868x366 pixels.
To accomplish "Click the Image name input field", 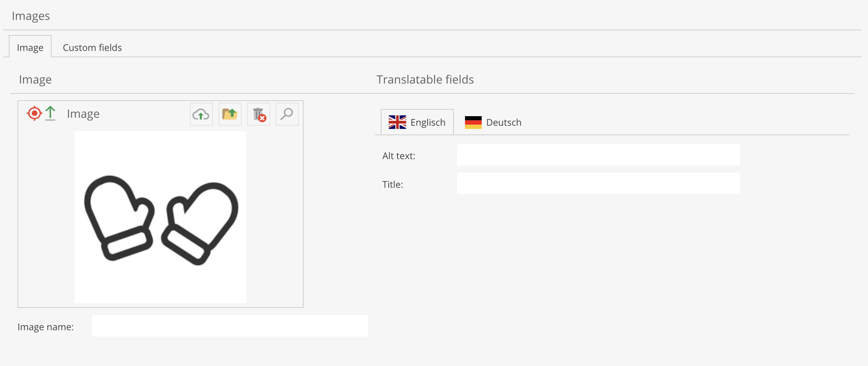I will click(230, 326).
